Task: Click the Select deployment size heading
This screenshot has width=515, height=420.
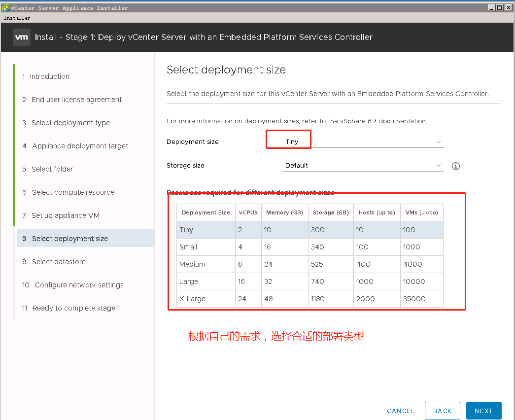Action: pyautogui.click(x=226, y=70)
